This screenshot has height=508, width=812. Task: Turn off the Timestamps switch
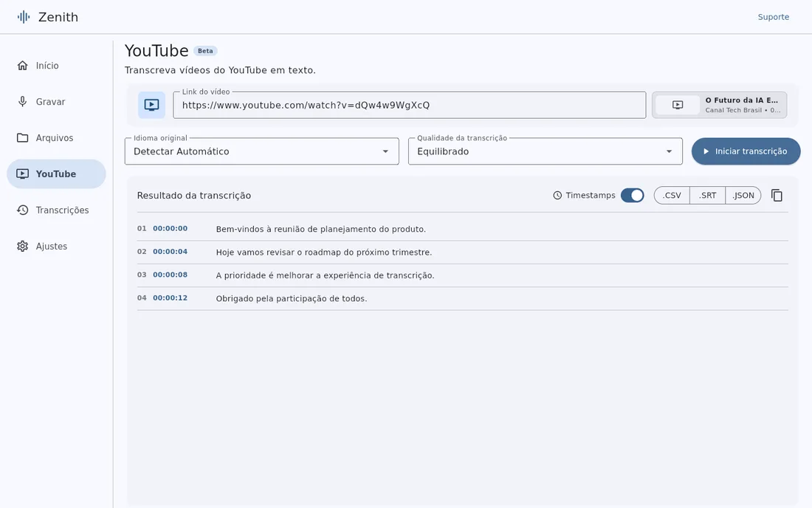(x=633, y=195)
